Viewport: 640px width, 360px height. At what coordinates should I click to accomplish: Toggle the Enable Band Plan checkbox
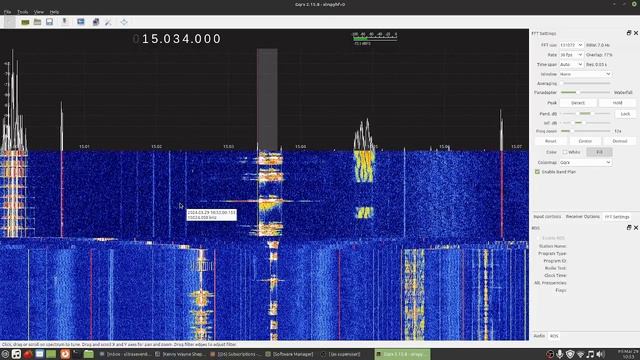537,172
